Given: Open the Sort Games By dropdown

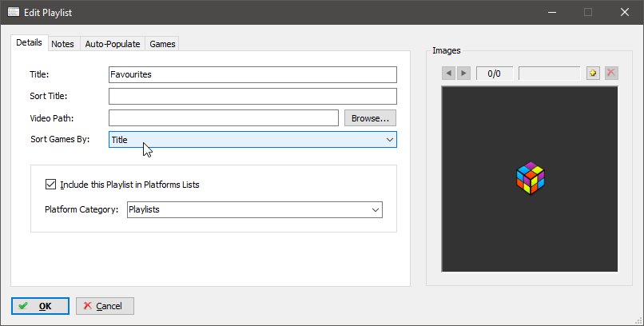Looking at the screenshot, I should click(252, 140).
